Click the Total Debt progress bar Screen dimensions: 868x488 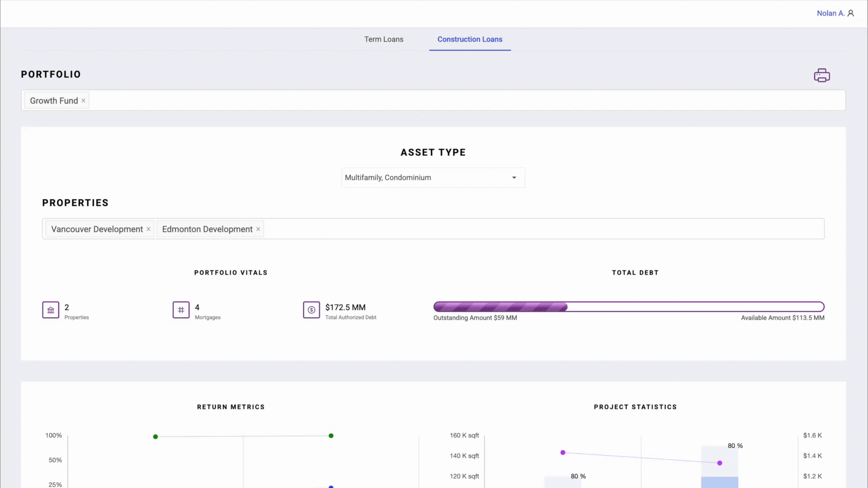(x=628, y=307)
